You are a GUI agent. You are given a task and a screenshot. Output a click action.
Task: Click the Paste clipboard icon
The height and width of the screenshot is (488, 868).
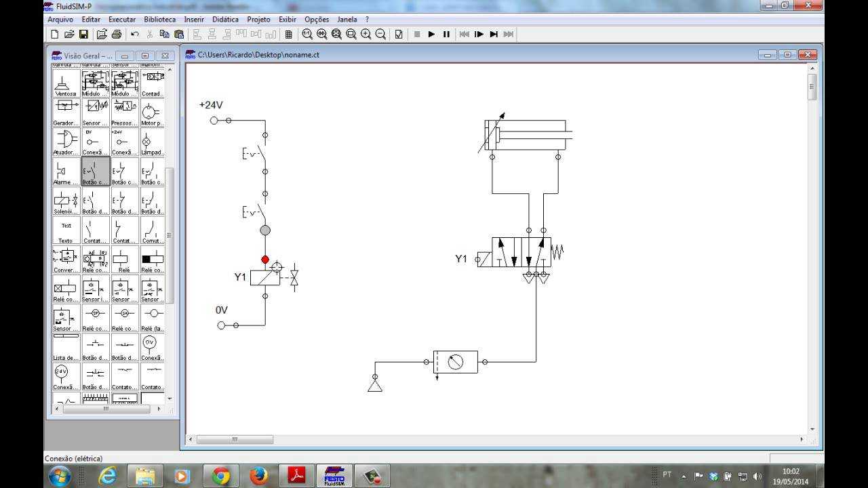coord(179,34)
